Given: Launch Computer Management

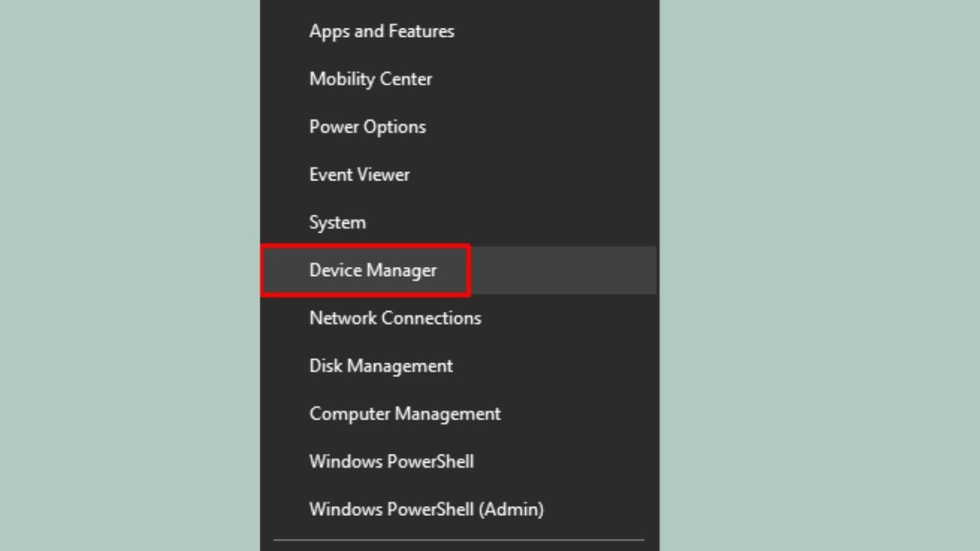Looking at the screenshot, I should pyautogui.click(x=459, y=414).
